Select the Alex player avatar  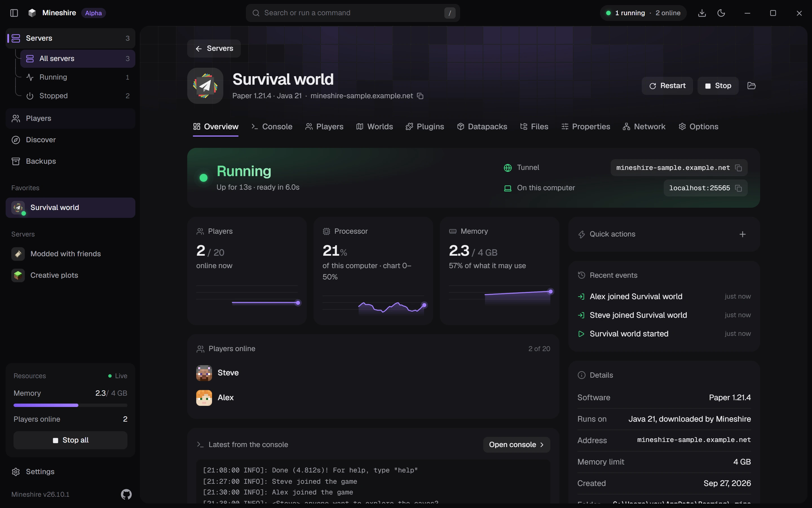(204, 398)
